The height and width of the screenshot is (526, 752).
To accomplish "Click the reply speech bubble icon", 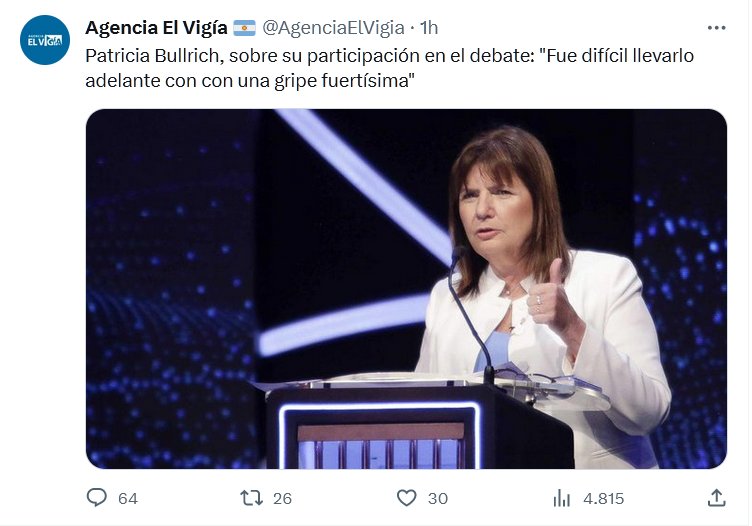I will (x=97, y=497).
